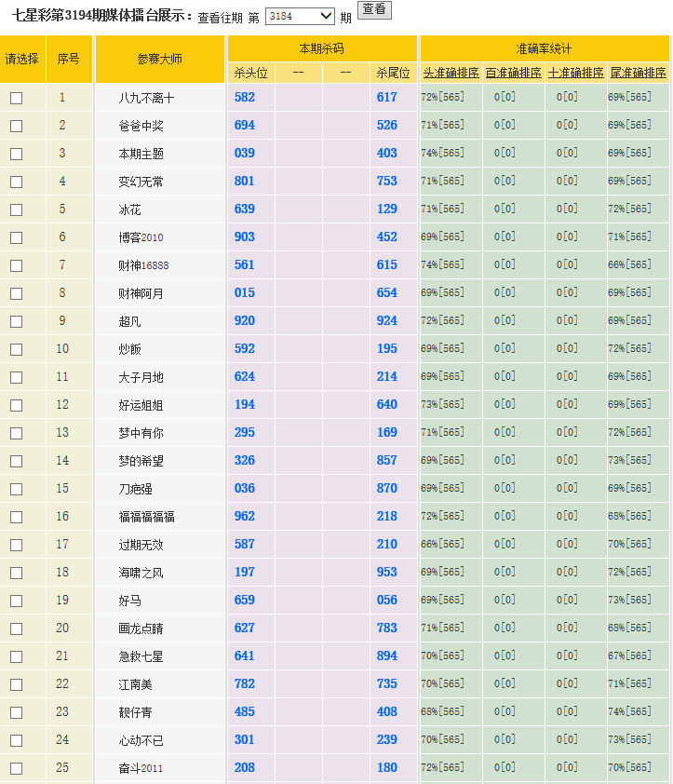Select the checkbox for 江南美
Image resolution: width=673 pixels, height=784 pixels.
coord(16,684)
